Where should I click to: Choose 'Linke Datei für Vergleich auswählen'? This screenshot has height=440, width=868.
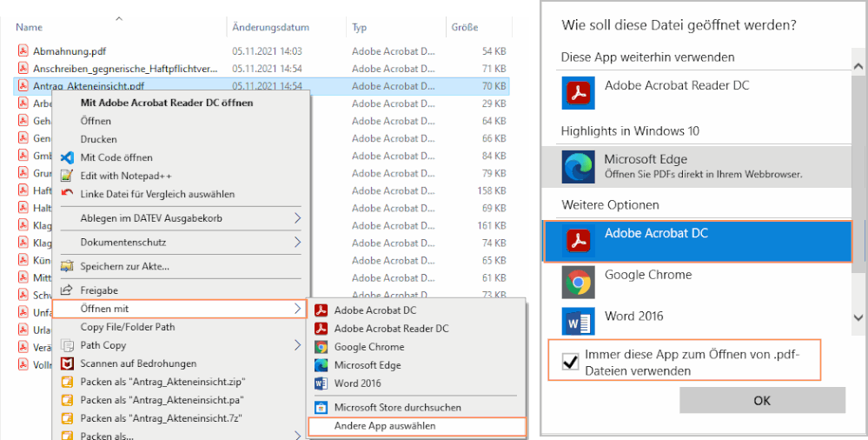pos(157,194)
